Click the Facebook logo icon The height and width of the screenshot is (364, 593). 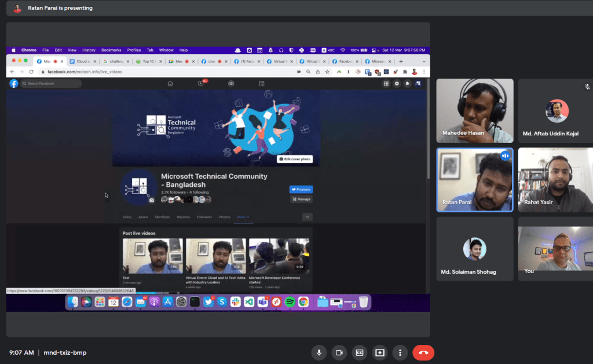13,83
